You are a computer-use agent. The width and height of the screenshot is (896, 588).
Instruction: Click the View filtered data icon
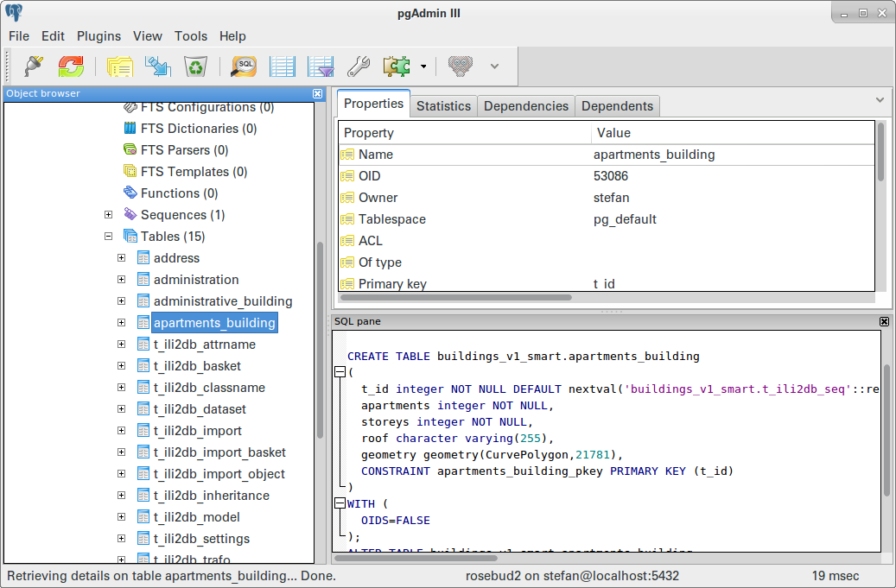tap(321, 66)
